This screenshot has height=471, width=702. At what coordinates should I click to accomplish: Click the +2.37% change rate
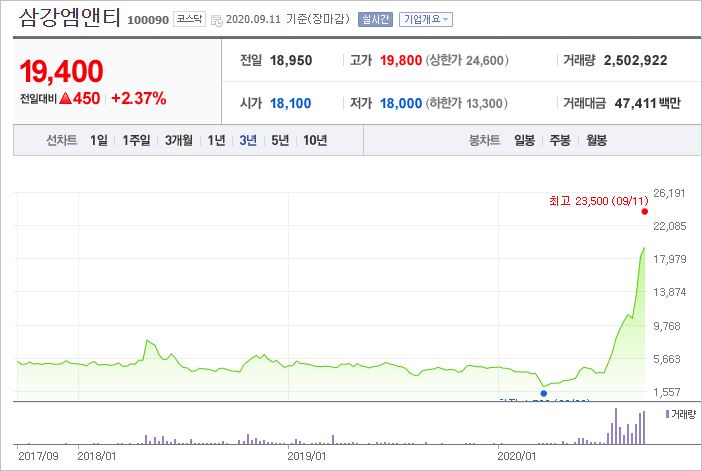pos(139,98)
